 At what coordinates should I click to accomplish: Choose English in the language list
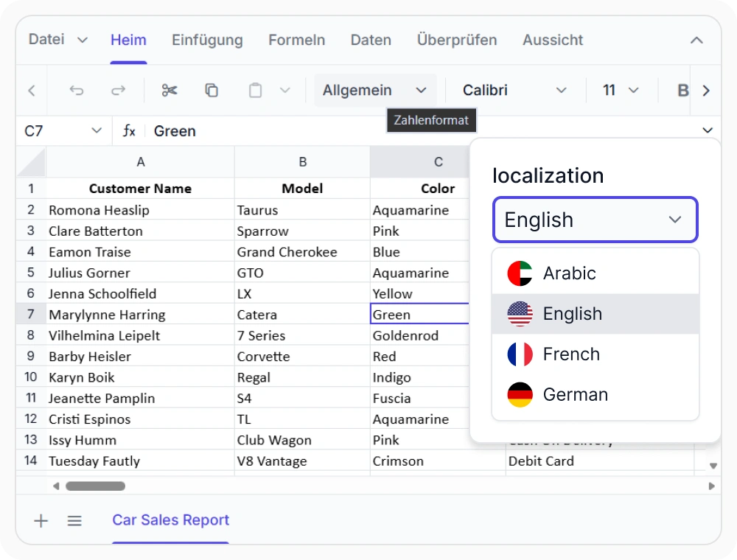[x=595, y=314]
